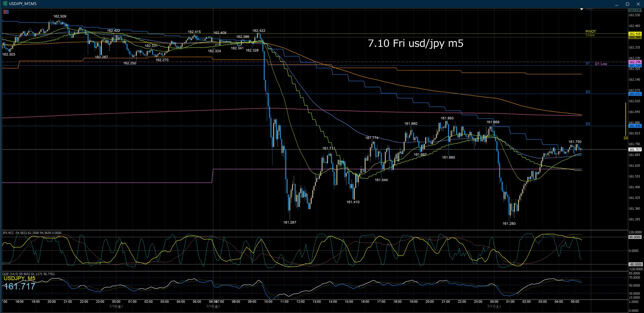
Task: Click the 161.280 low price label
Action: [x=509, y=223]
